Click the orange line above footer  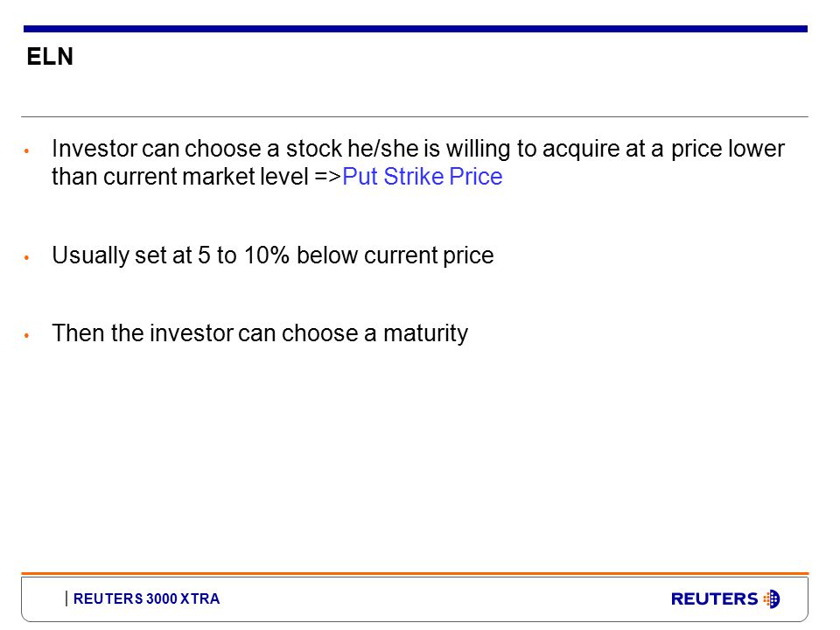click(x=415, y=574)
